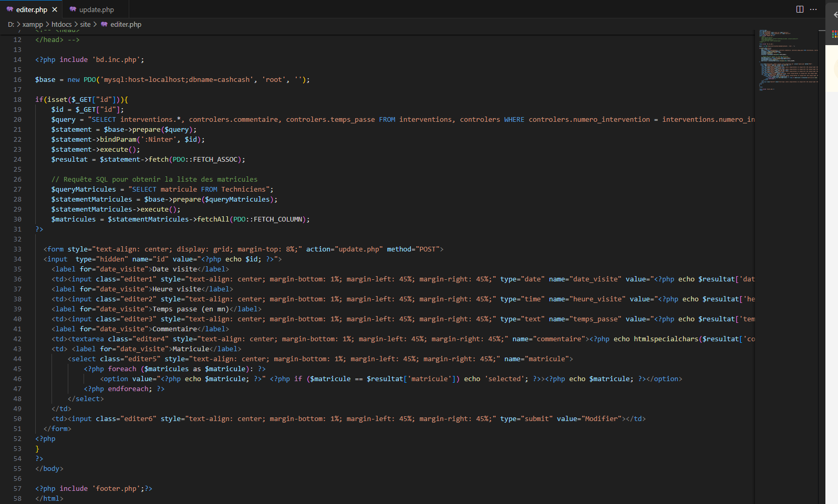838x504 pixels.
Task: Click line number 18 in the gutter
Action: point(17,99)
